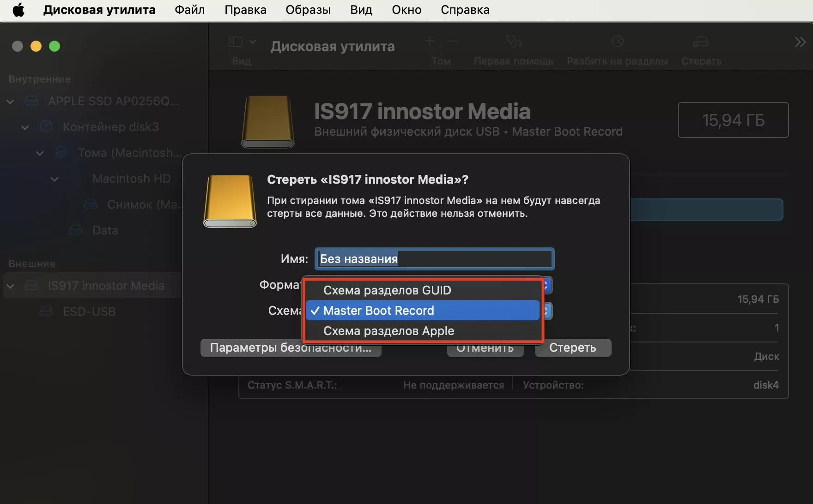The image size is (813, 504).
Task: Click the Первая помощь stethoscope icon
Action: tap(514, 42)
